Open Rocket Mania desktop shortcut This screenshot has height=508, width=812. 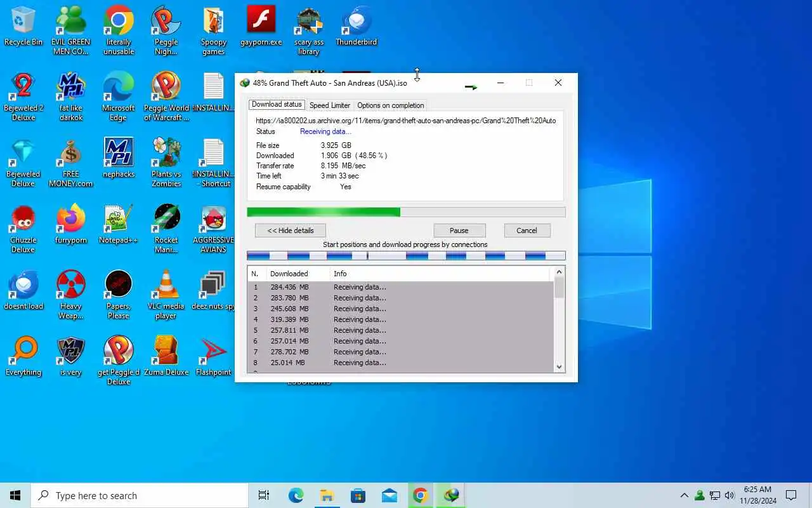tap(166, 229)
